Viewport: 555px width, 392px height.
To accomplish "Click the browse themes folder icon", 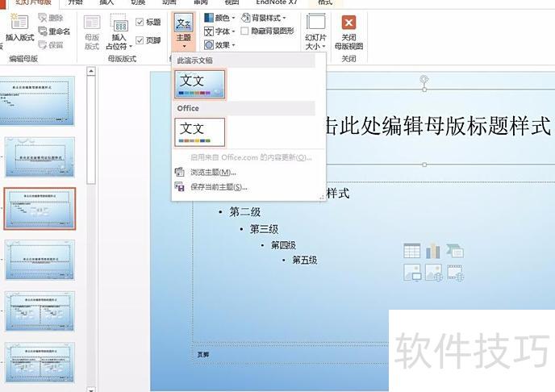I will pos(179,173).
